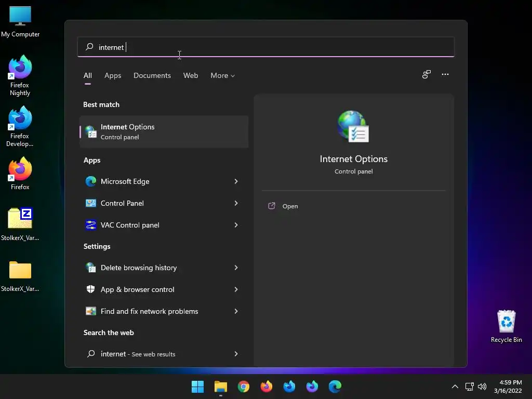Open clock and date 4:59 PM
This screenshot has height=399, width=532.
[x=508, y=387]
